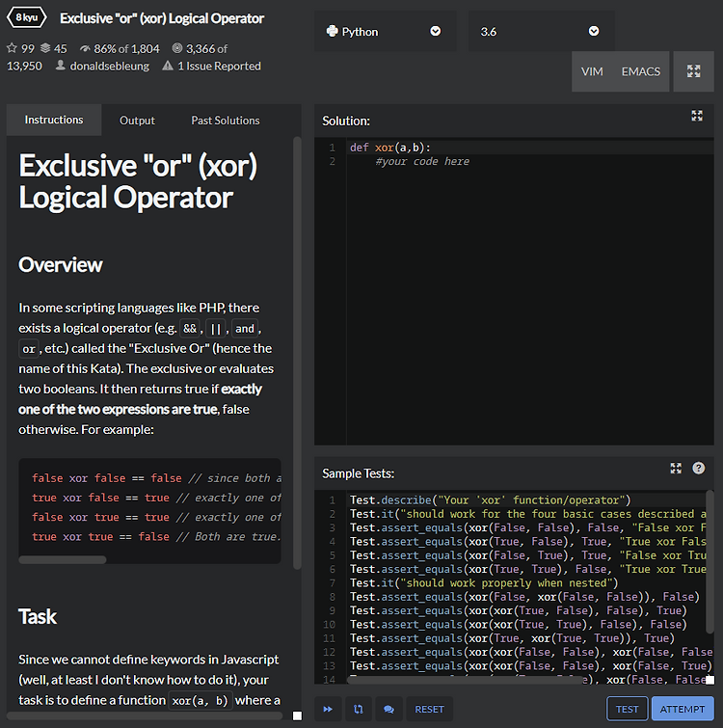The height and width of the screenshot is (728, 723).
Task: Click the Sample Tests horizontal scrollbar
Action: coord(467,680)
